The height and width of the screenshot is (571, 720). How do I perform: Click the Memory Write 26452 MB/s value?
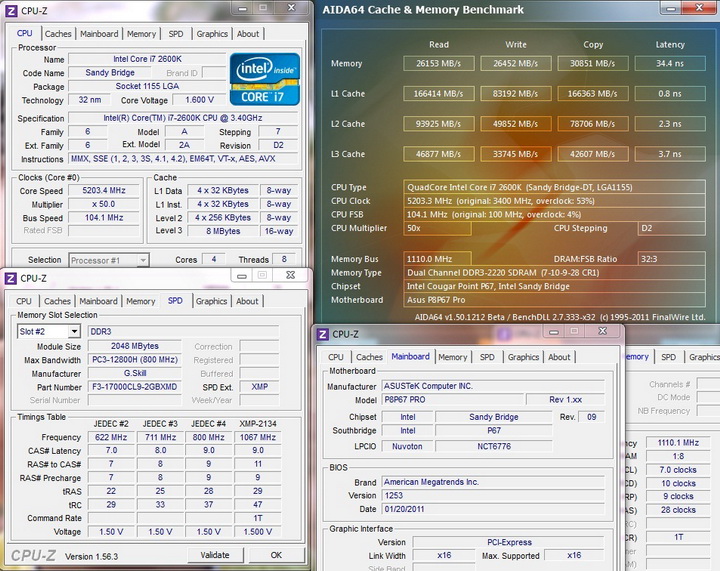click(516, 63)
